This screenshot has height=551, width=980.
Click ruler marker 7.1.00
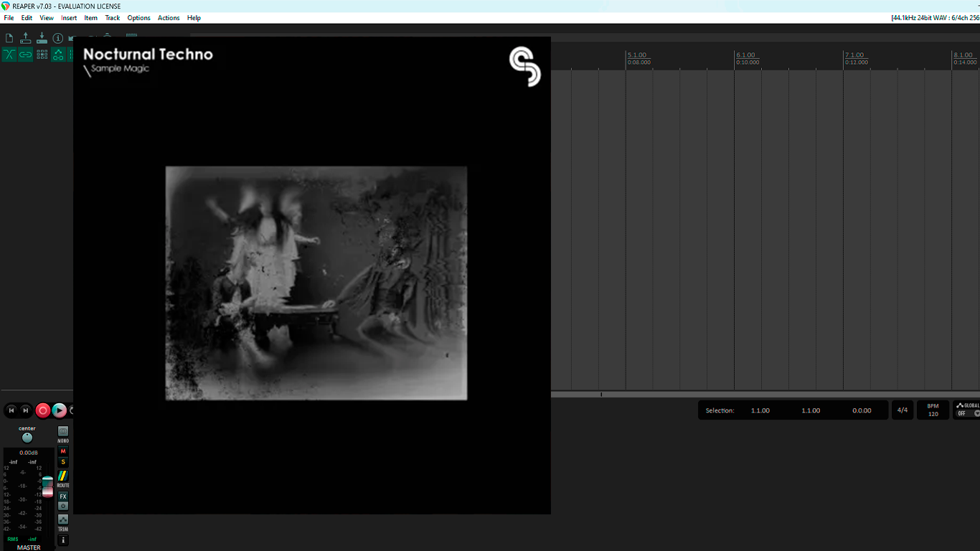[854, 55]
